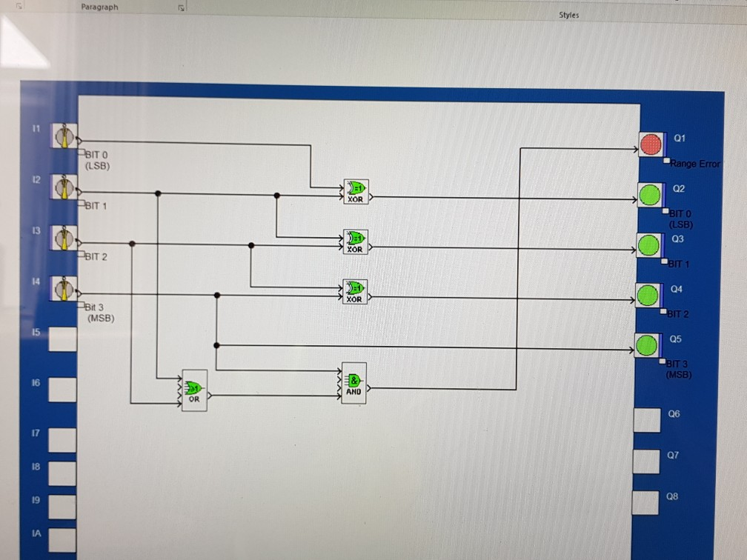Click the empty I6 input slot
Screen dimensions: 747x560
point(62,390)
